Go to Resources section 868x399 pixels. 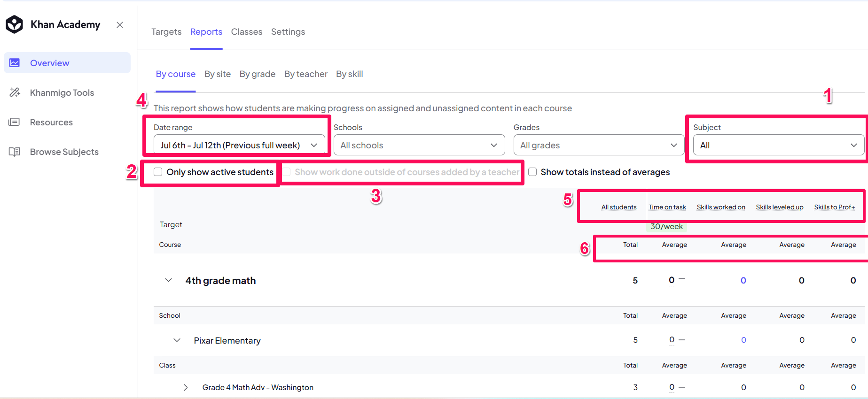coord(51,122)
